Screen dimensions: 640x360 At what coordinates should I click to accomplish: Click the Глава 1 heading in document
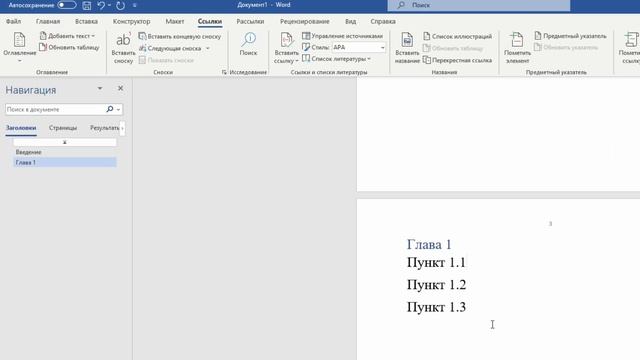(x=429, y=244)
